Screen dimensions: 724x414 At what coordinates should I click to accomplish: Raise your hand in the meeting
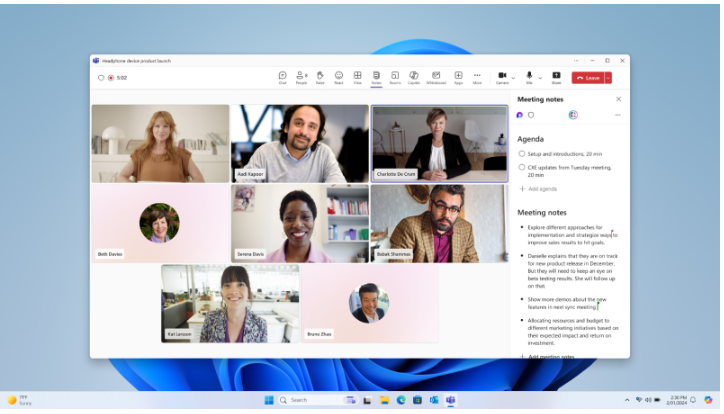[x=320, y=78]
